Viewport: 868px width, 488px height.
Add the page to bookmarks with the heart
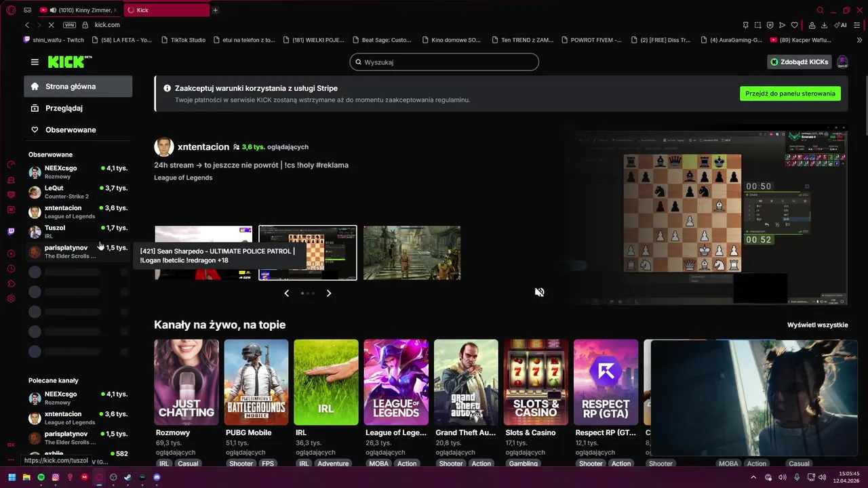click(x=795, y=25)
